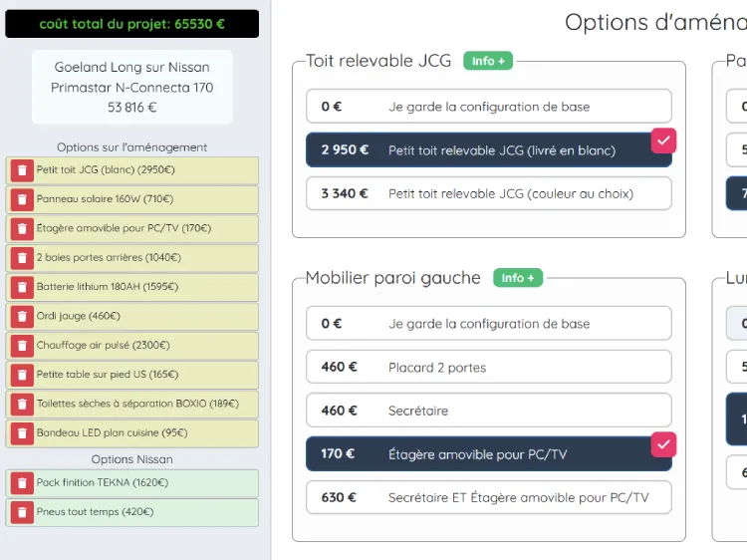Delete 2 baies portes arrières option
Screen dimensions: 747x560
point(22,258)
